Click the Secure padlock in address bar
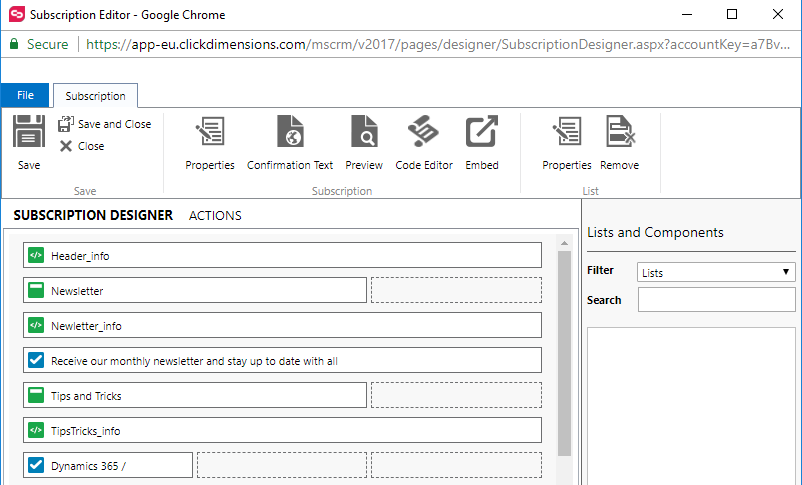The width and height of the screenshot is (802, 485). point(14,44)
